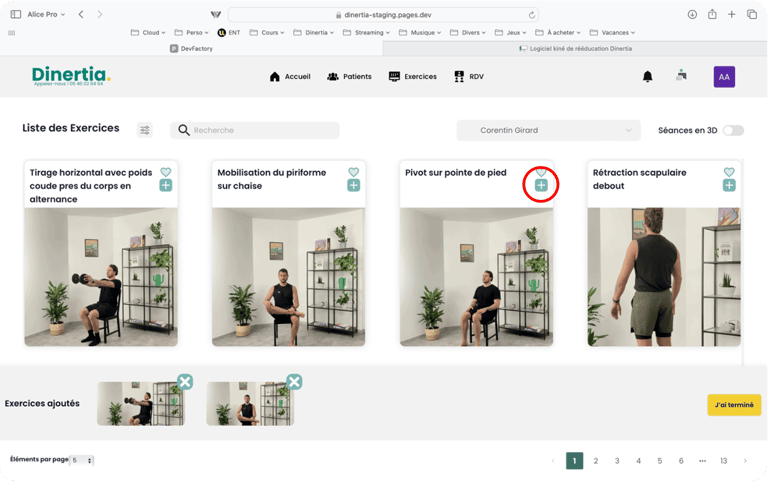Open the Éléments par page selector

pos(82,460)
